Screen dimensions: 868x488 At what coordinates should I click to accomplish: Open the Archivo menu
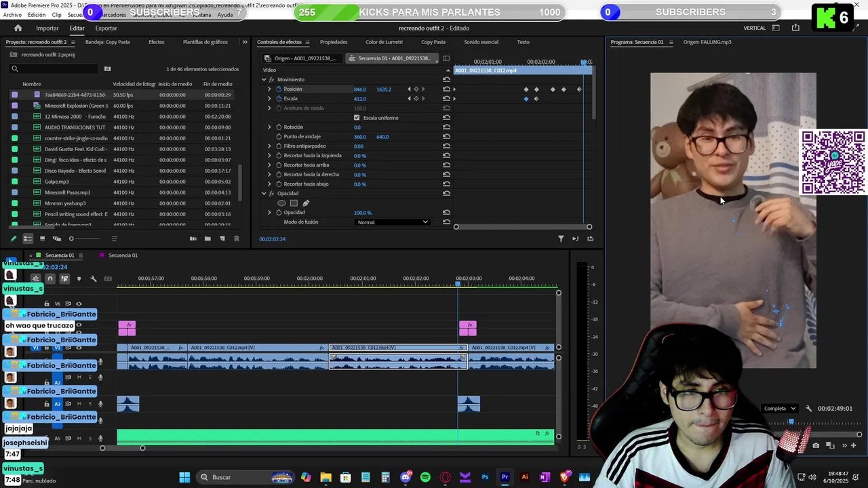(x=12, y=14)
